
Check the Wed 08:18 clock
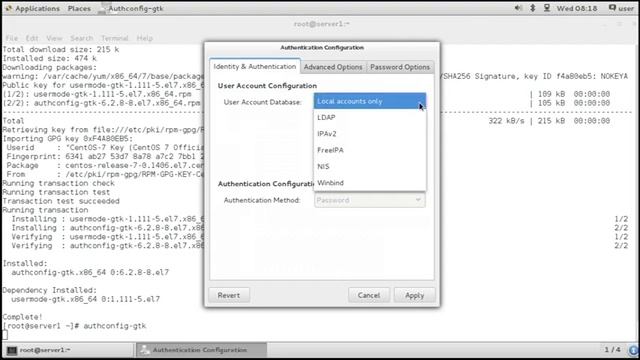click(x=577, y=8)
